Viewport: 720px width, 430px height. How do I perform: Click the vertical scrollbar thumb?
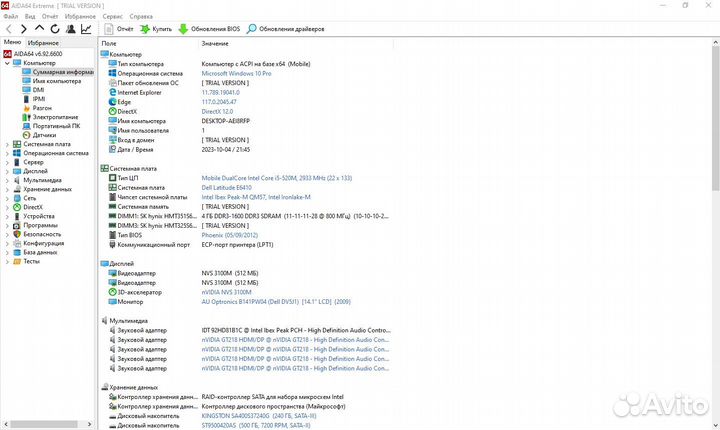(x=715, y=118)
